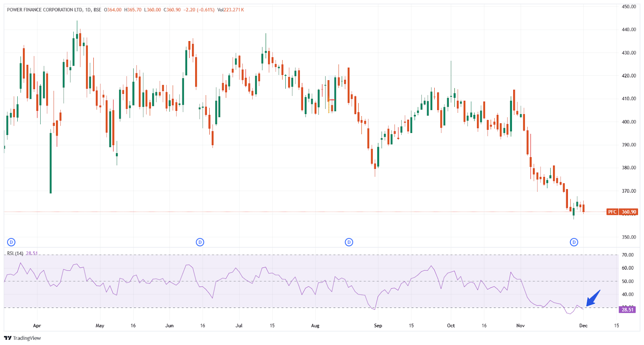644x345 pixels.
Task: Click the dividend marker near April
Action: [11, 242]
